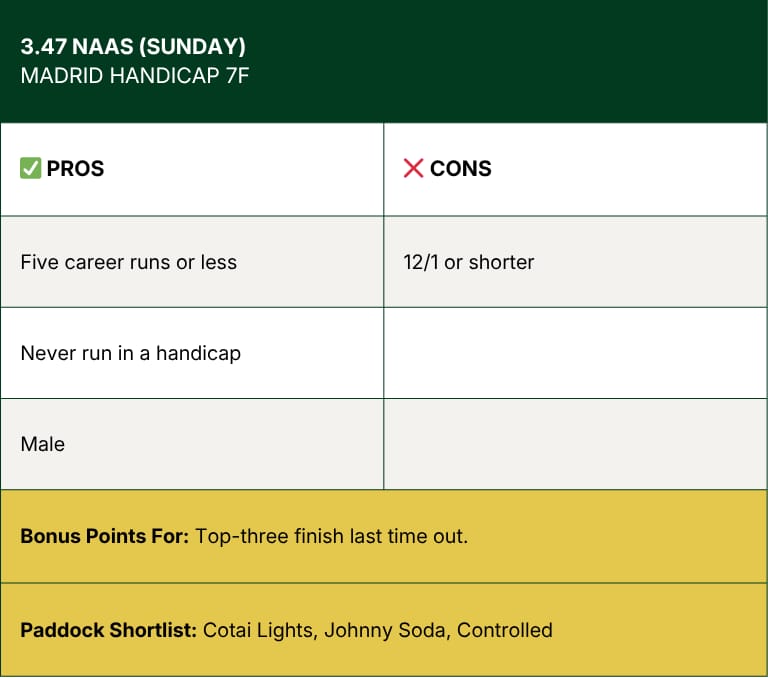
Task: Click the 'Paddock Shortlist:' label
Action: pos(108,630)
